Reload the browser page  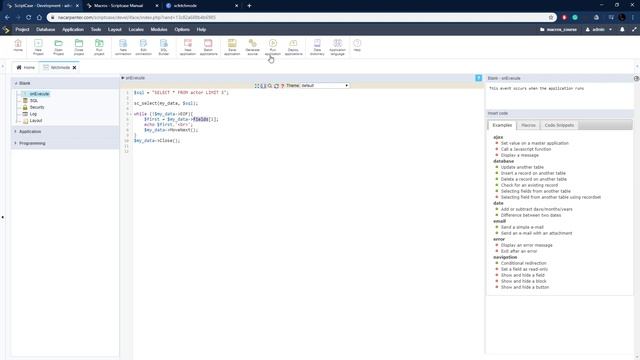click(x=29, y=18)
